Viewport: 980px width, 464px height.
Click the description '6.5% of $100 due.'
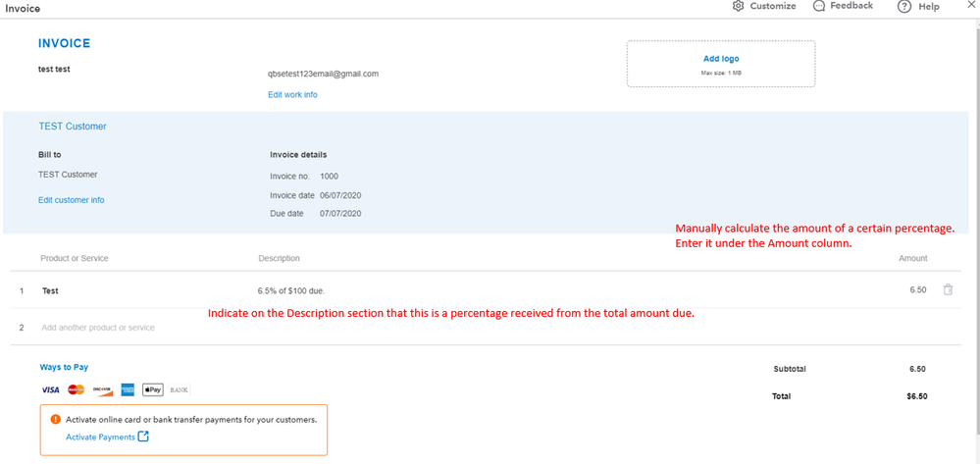[291, 290]
